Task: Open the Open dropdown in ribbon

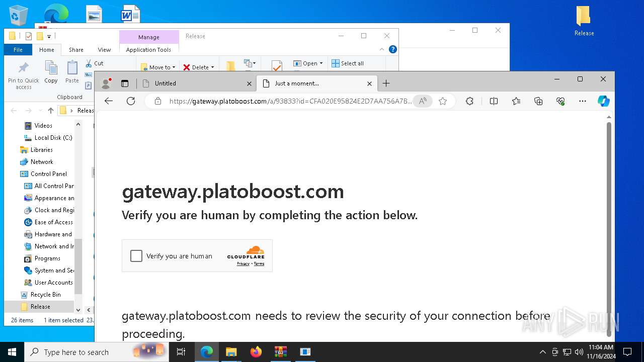Action: 308,63
